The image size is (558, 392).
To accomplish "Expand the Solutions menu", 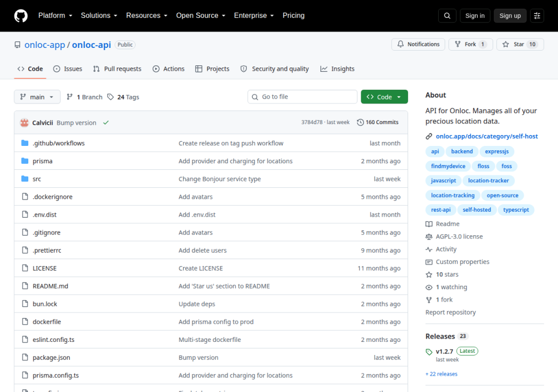I will (99, 16).
